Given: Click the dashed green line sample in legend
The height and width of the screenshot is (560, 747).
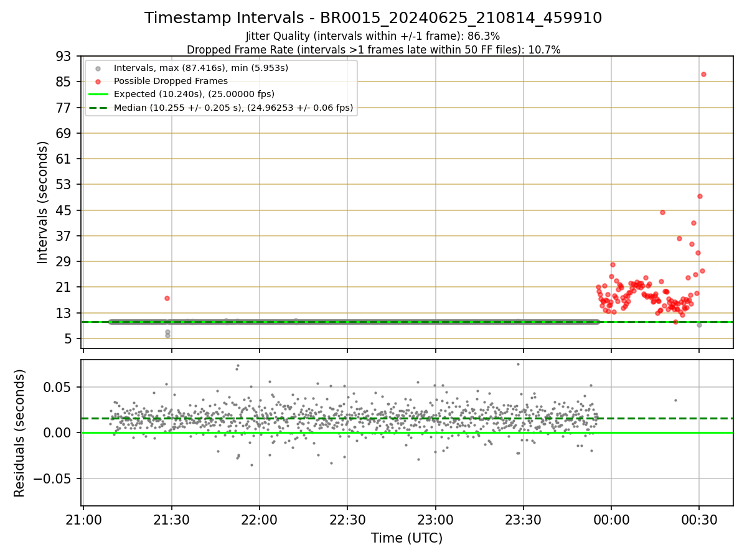Looking at the screenshot, I should click(98, 108).
